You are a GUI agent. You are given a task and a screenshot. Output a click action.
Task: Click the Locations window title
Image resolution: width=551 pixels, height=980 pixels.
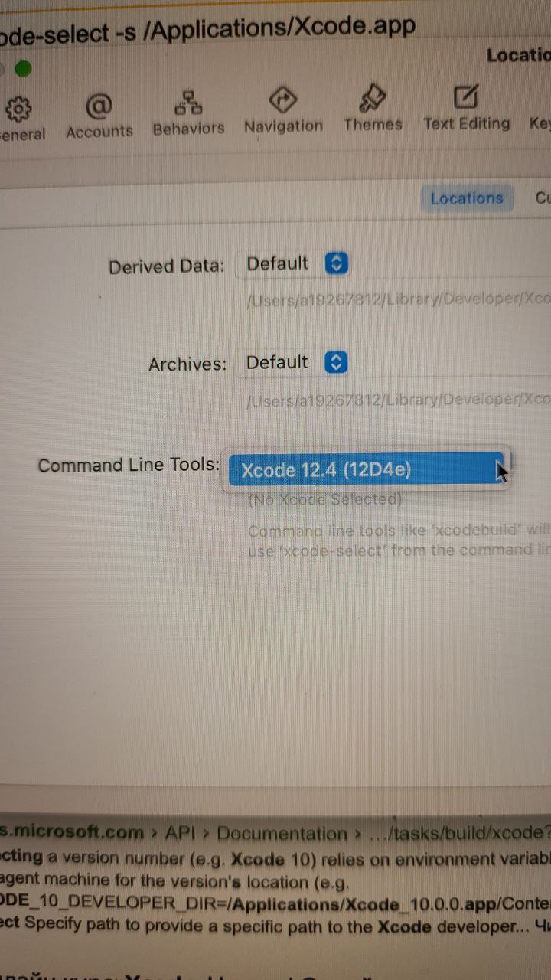coord(519,55)
